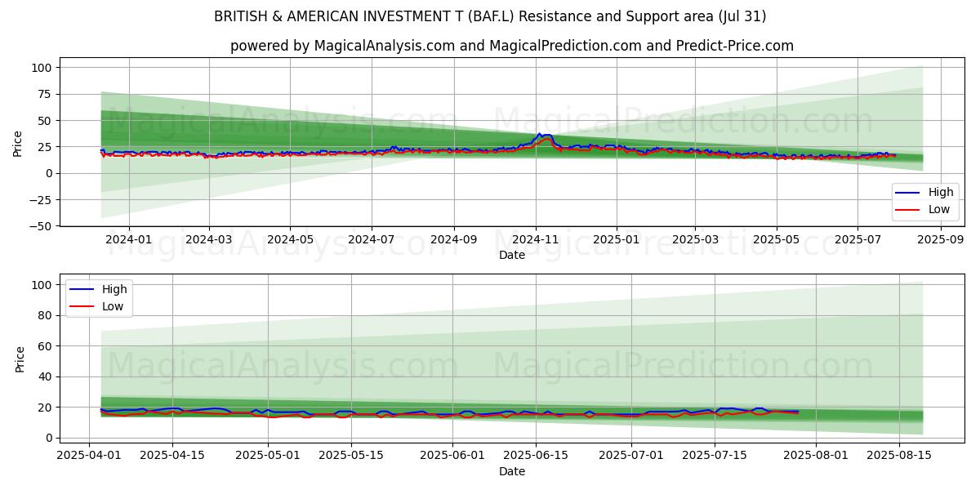The image size is (980, 490).
Task: Click the top chart y-axis value −50
Action: pos(40,226)
